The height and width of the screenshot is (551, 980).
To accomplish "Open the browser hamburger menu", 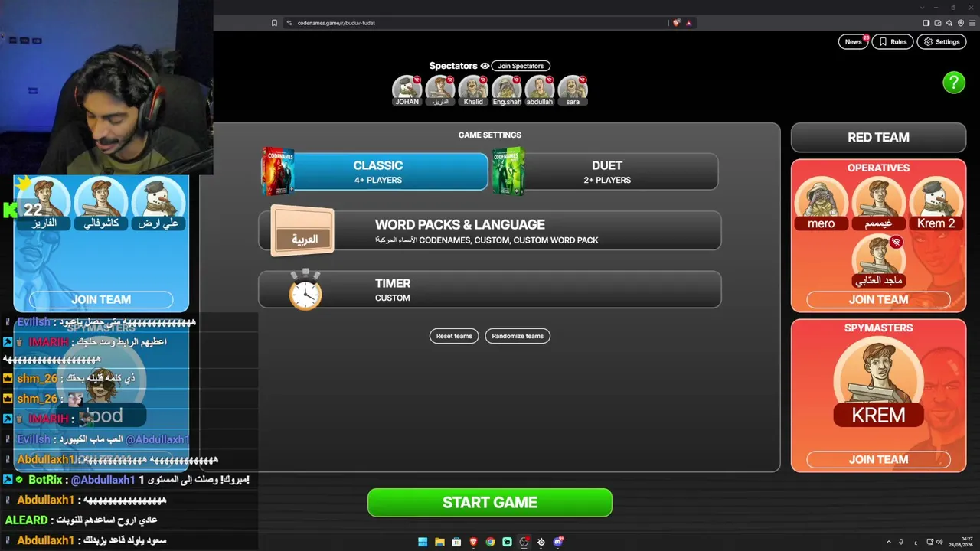I will point(972,23).
